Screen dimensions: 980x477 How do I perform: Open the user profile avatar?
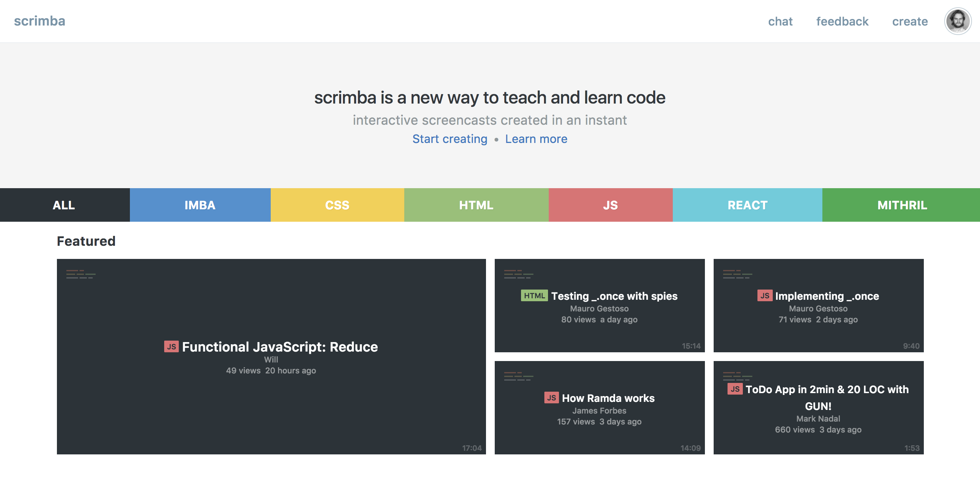[957, 21]
